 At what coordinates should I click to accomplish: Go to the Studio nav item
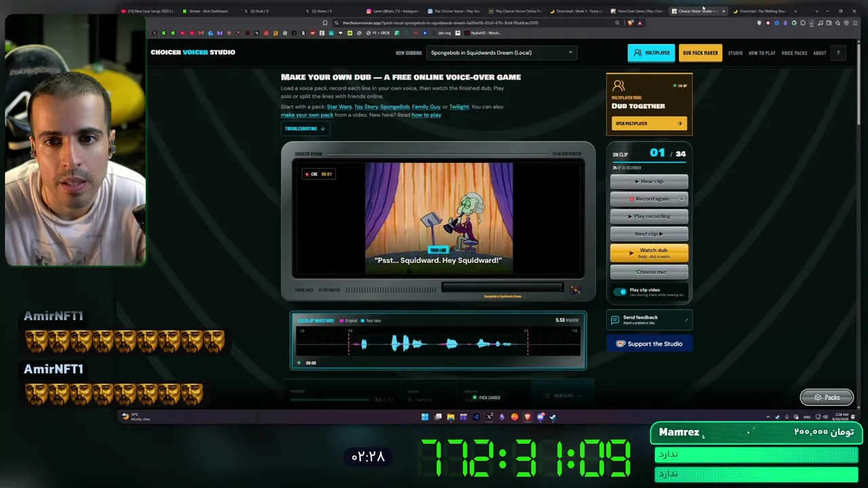point(735,53)
